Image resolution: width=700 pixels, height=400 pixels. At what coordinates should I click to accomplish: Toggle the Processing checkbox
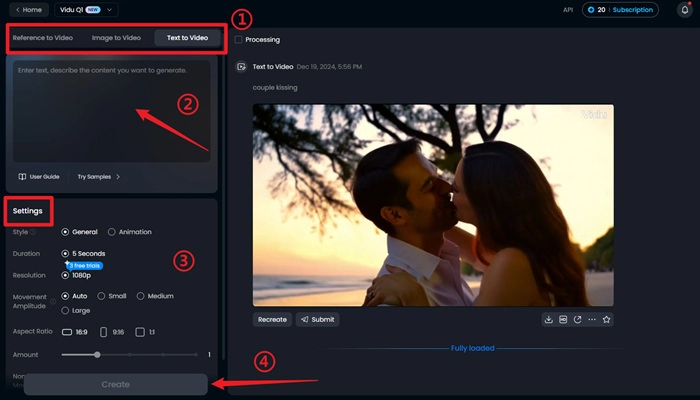tap(238, 40)
